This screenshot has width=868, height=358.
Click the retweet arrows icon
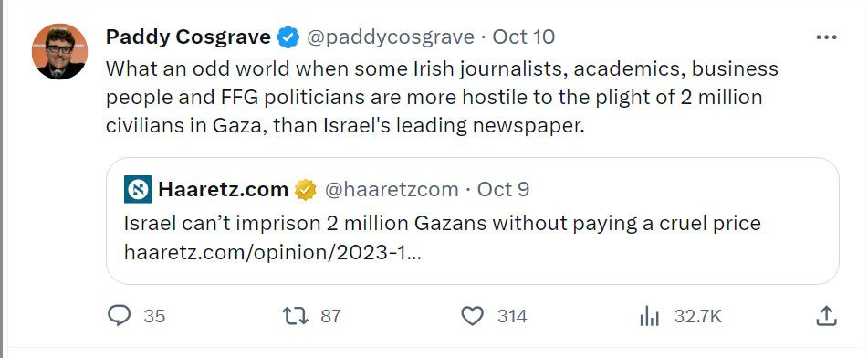pyautogui.click(x=295, y=316)
